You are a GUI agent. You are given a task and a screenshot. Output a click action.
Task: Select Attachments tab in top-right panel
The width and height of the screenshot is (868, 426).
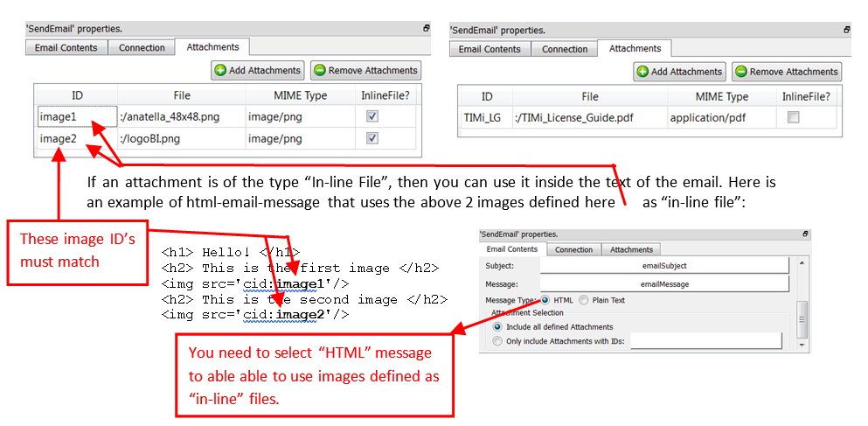tap(635, 48)
